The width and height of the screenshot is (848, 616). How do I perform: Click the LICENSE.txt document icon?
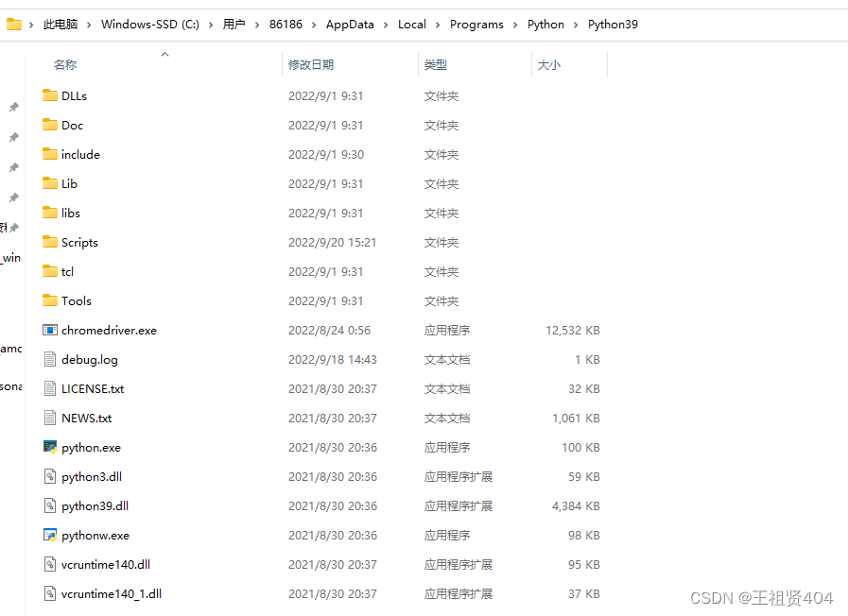tap(50, 388)
